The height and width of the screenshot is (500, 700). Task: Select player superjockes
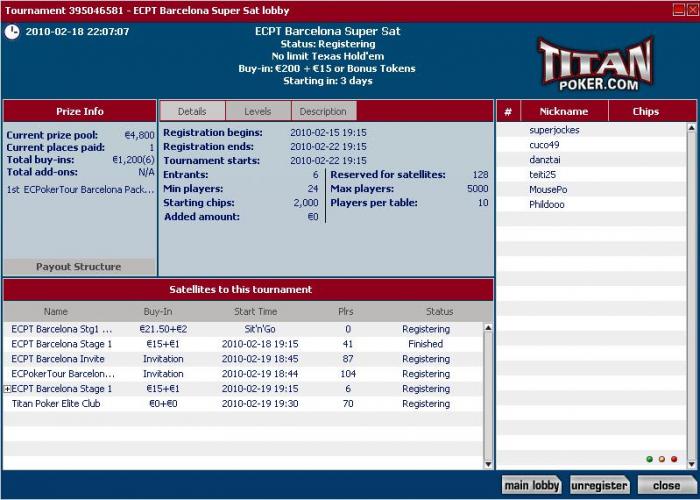coord(592,130)
